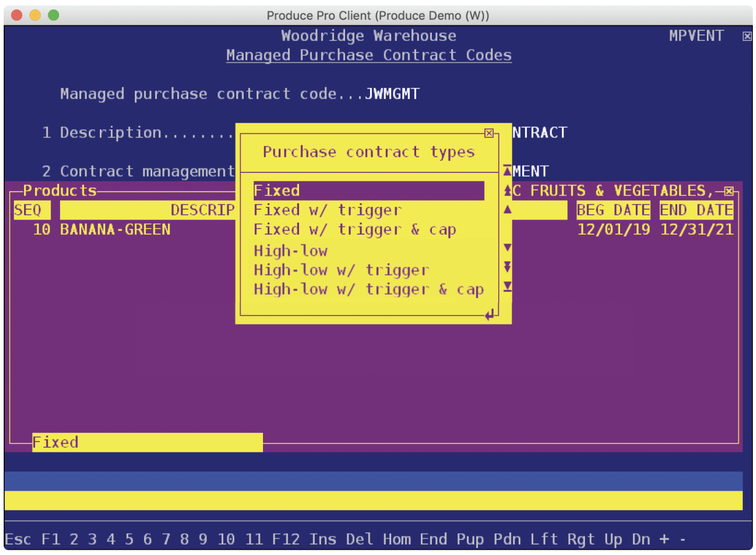The height and width of the screenshot is (555, 756).
Task: Jump to bottom of contract types list
Action: pos(507,286)
